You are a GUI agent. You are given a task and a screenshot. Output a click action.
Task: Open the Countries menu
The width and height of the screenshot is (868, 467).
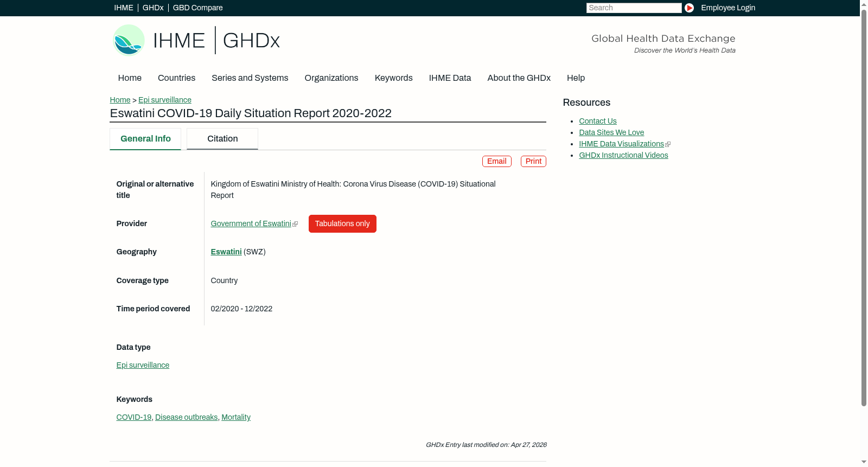[176, 78]
